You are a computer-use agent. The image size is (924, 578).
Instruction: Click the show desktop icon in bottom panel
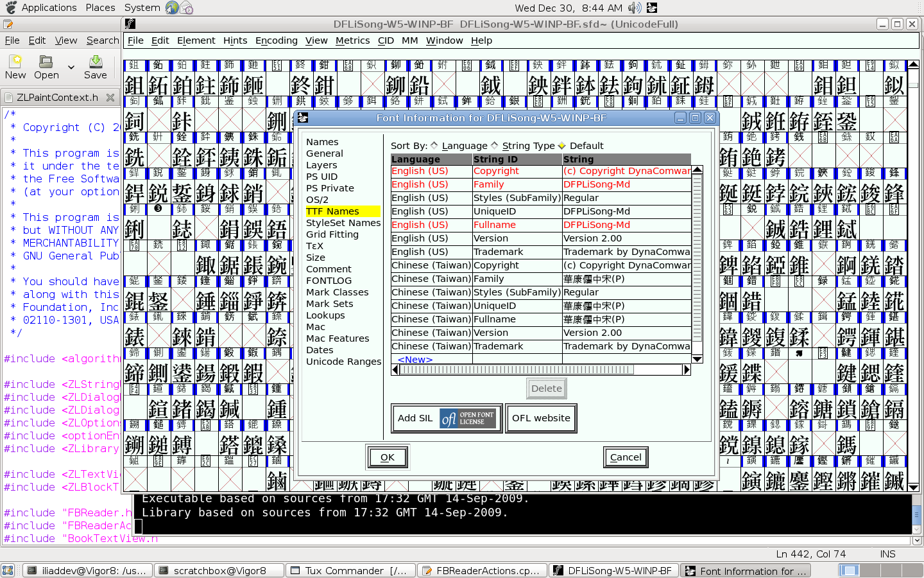[8, 570]
